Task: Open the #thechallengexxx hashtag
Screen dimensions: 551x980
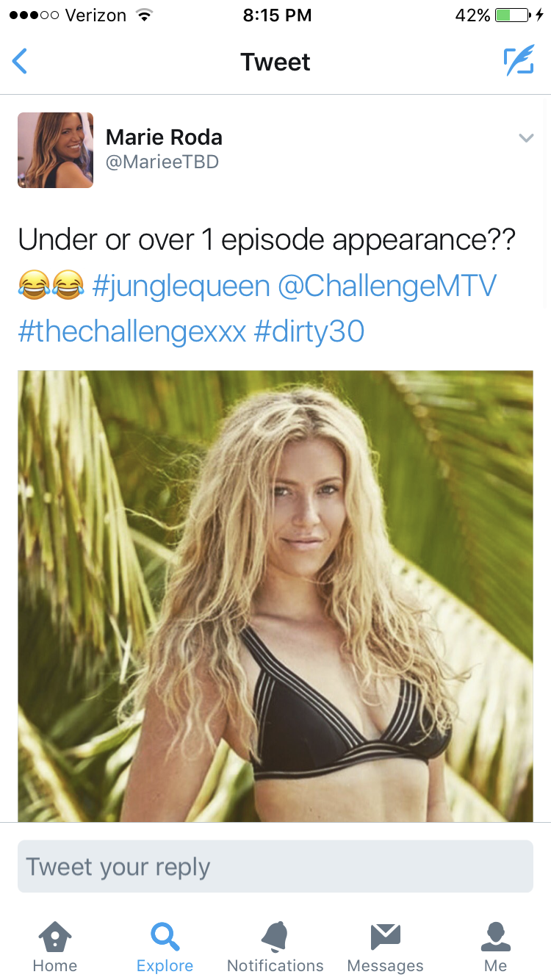Action: (x=132, y=331)
